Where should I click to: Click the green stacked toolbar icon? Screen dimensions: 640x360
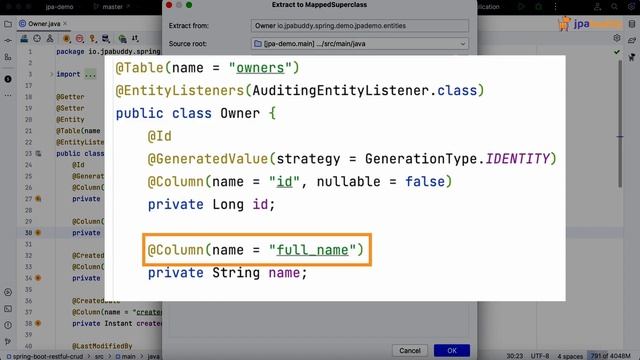(x=122, y=39)
